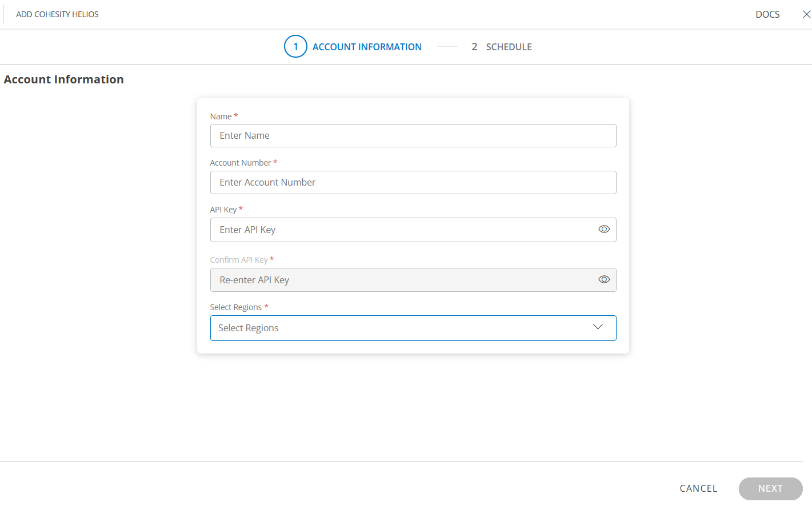This screenshot has width=812, height=514.
Task: Focus the Account Number field
Action: (413, 183)
